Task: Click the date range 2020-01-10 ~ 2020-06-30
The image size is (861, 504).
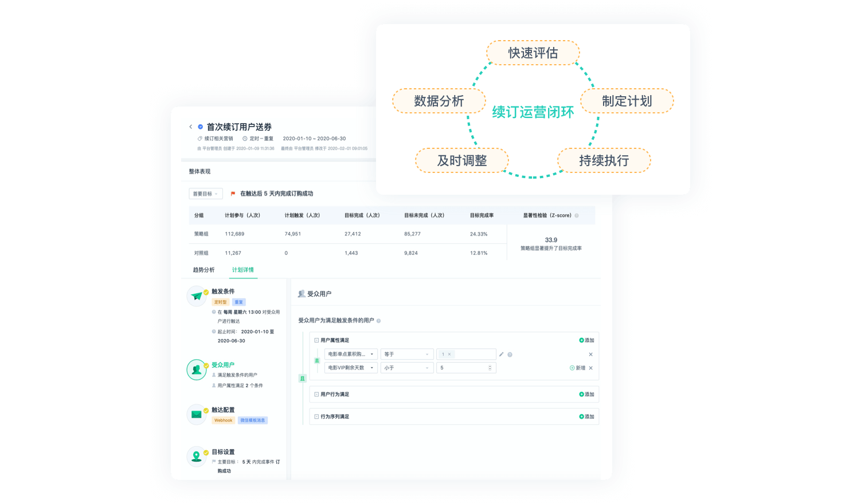Action: coord(314,139)
